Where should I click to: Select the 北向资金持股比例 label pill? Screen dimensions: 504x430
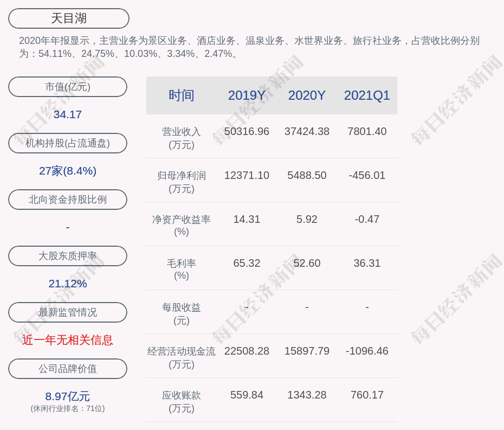tap(68, 200)
